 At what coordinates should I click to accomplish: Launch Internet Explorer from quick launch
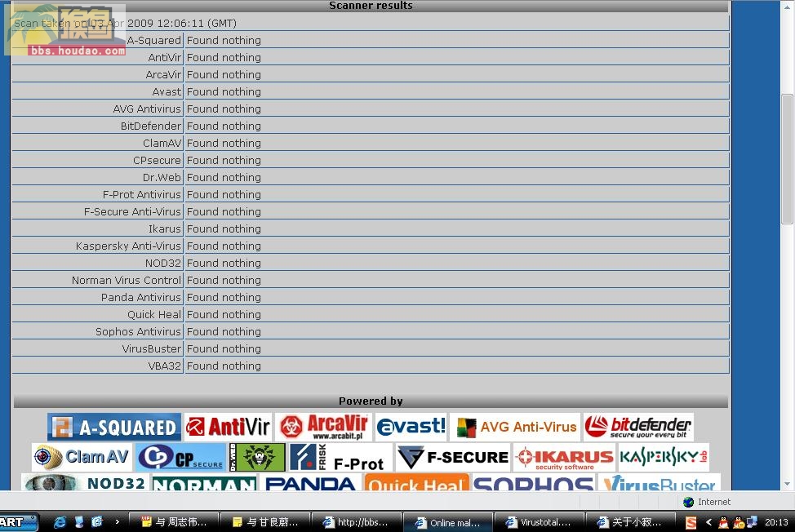pyautogui.click(x=60, y=522)
